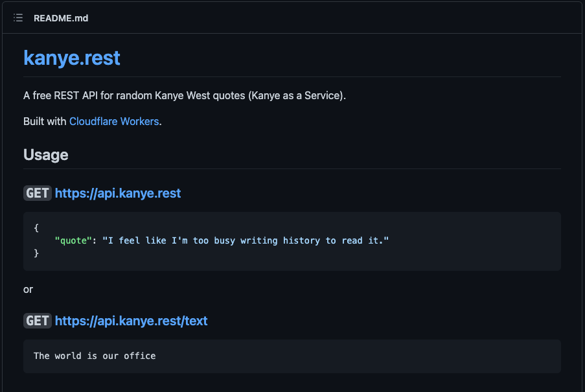Click the Usage section heading
The width and height of the screenshot is (585, 392).
(x=46, y=155)
